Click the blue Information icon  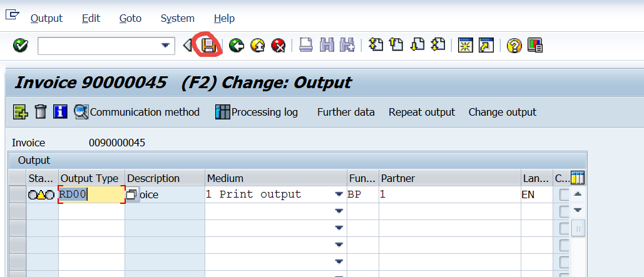click(x=60, y=112)
